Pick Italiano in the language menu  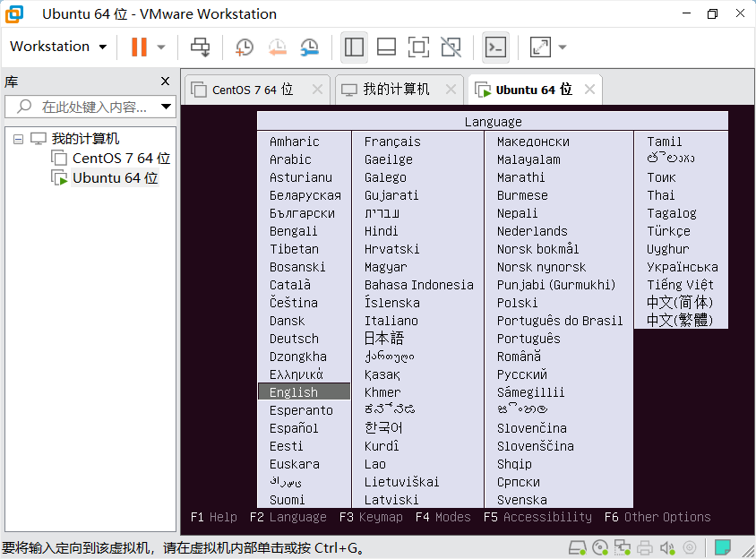point(391,321)
